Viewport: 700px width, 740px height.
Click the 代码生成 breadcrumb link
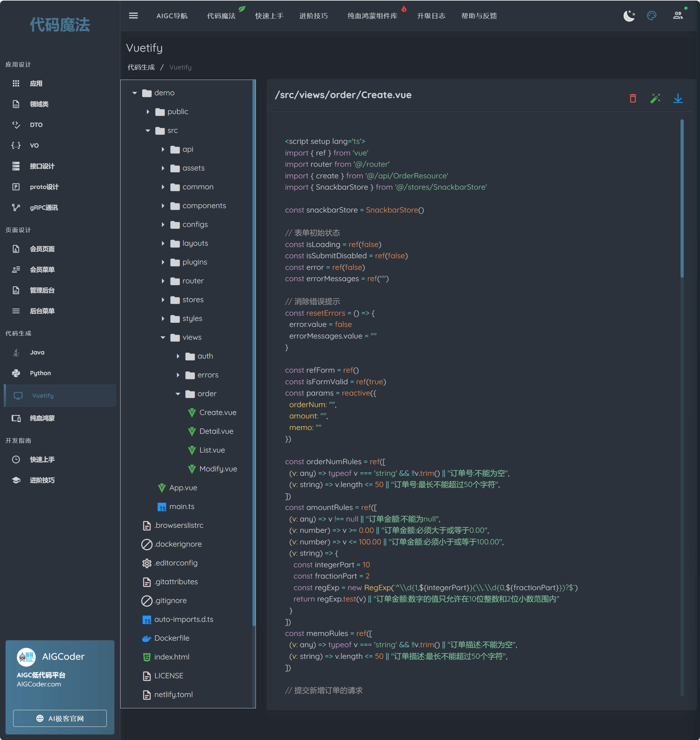point(141,67)
